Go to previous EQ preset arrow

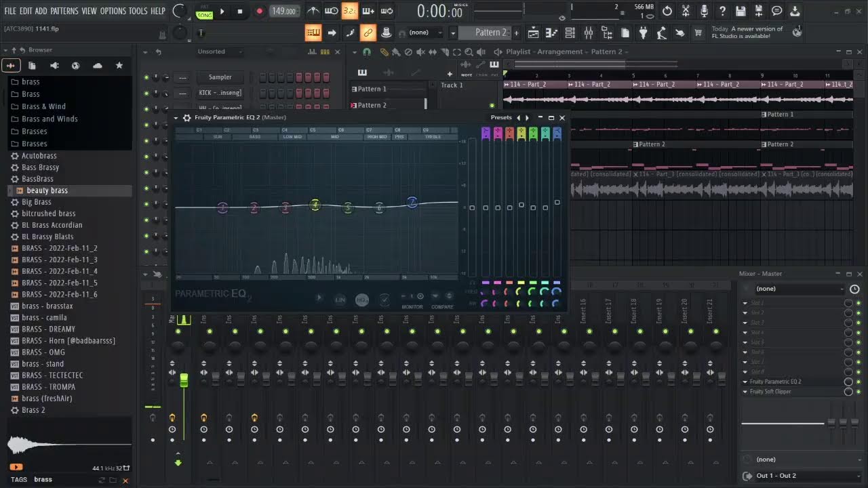[519, 117]
